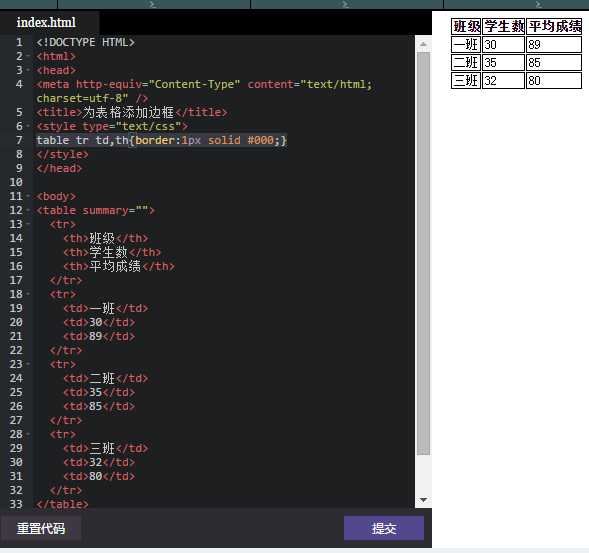This screenshot has width=589, height=553.
Task: Click the 32 cell in preview table
Action: (x=503, y=80)
